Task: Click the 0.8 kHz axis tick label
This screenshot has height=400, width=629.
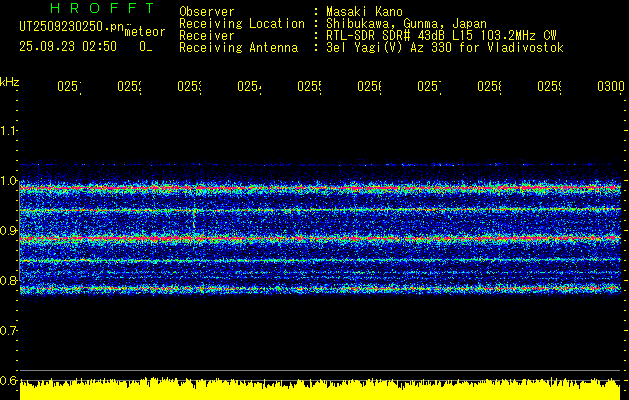Action: (x=9, y=280)
